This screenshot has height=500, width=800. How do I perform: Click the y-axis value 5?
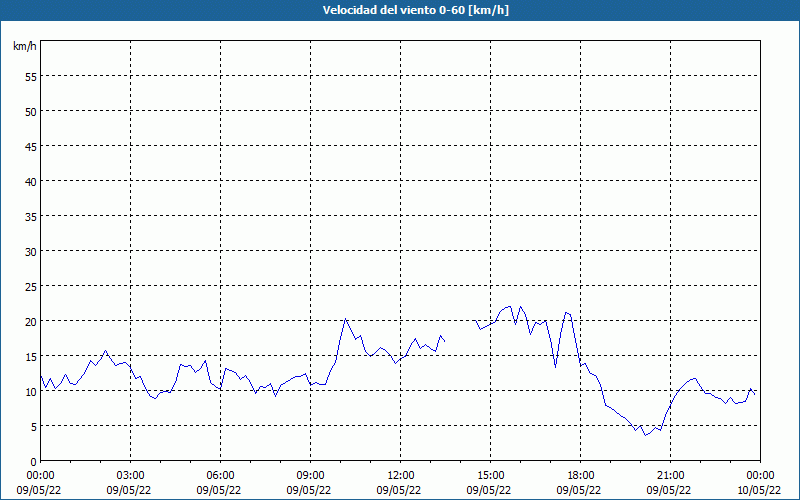(34, 427)
